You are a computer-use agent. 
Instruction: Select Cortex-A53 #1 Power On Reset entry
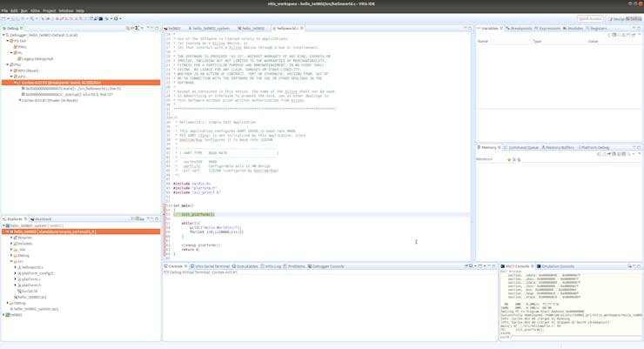coord(51,100)
